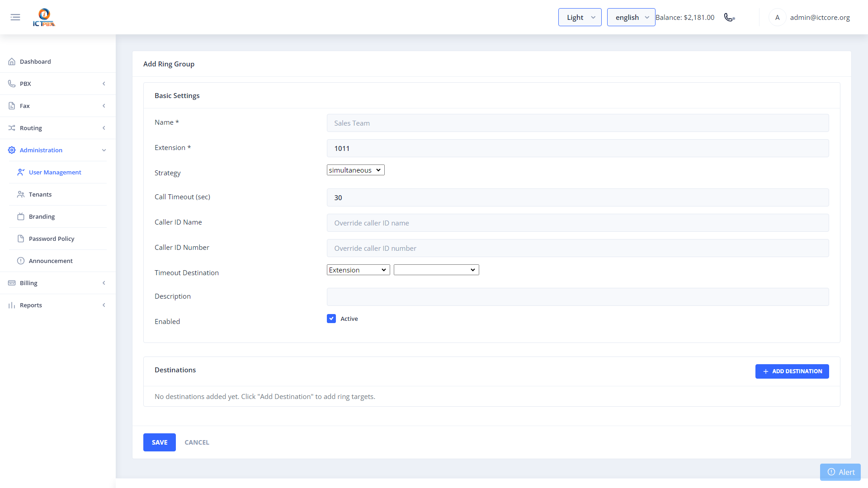Focus the Caller ID Number field
Viewport: 868px width, 488px height.
(578, 248)
